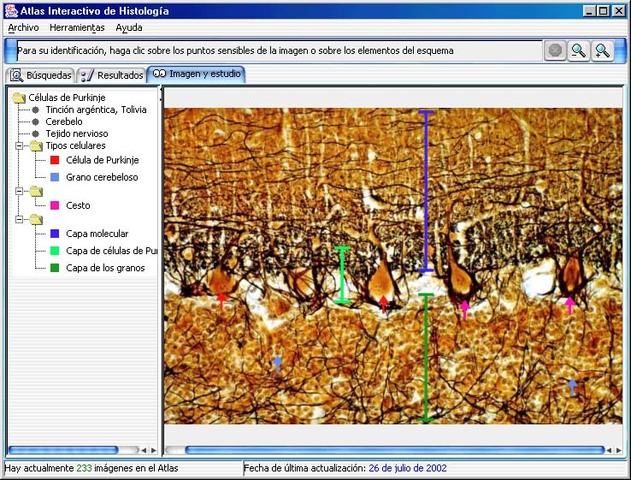Screen dimensions: 631x480
Task: Select Cerebelo tree item
Action: point(64,122)
